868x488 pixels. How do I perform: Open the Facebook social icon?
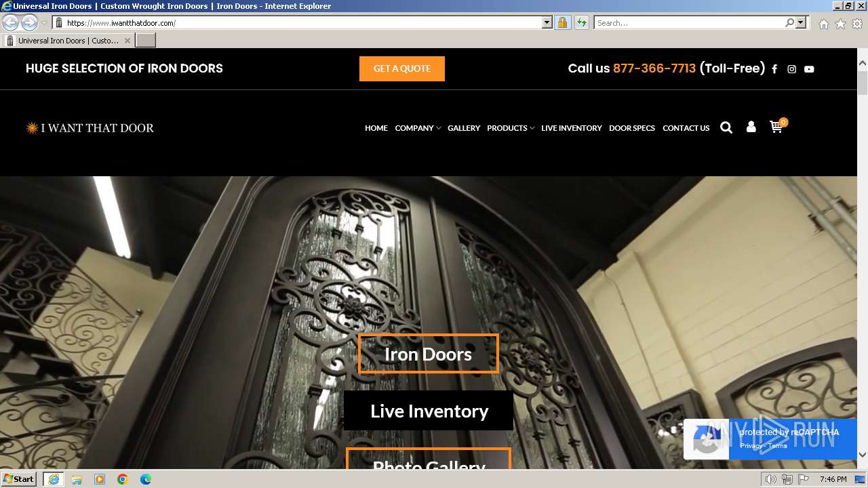pos(774,69)
